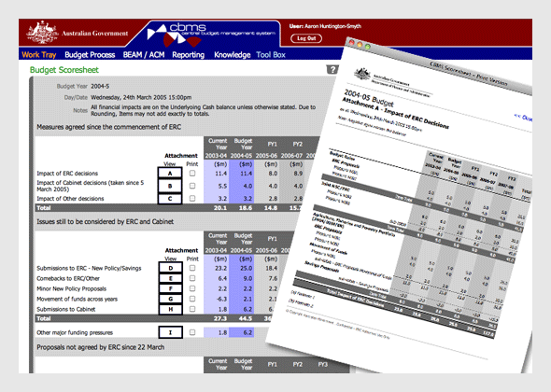Click the green zoom button of print window
The width and height of the screenshot is (551, 392).
coord(368,47)
